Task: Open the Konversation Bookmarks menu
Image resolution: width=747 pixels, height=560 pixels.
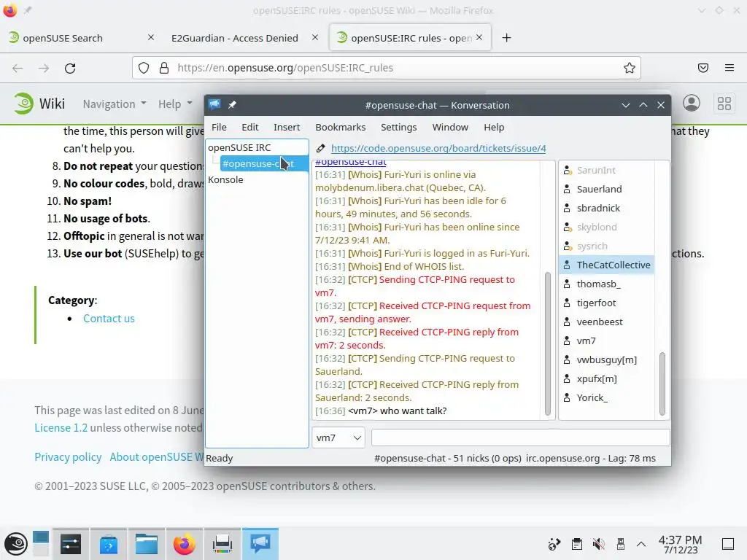Action: click(340, 127)
